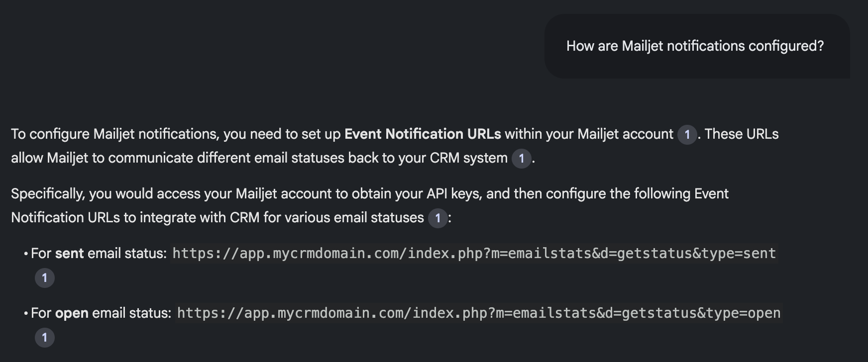
Task: Click the user message about Mailjet notifications
Action: tap(695, 46)
